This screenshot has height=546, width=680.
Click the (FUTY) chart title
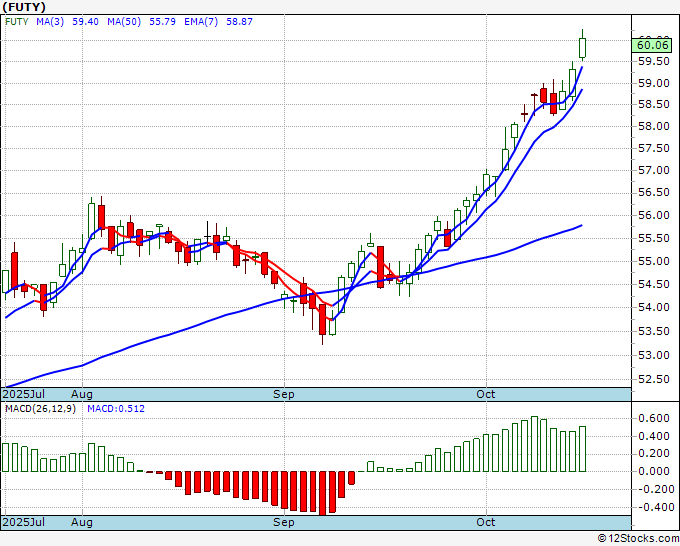tap(24, 7)
